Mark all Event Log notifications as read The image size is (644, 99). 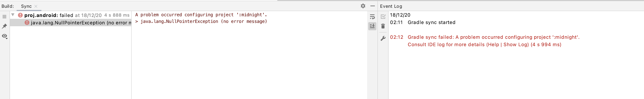pyautogui.click(x=383, y=17)
